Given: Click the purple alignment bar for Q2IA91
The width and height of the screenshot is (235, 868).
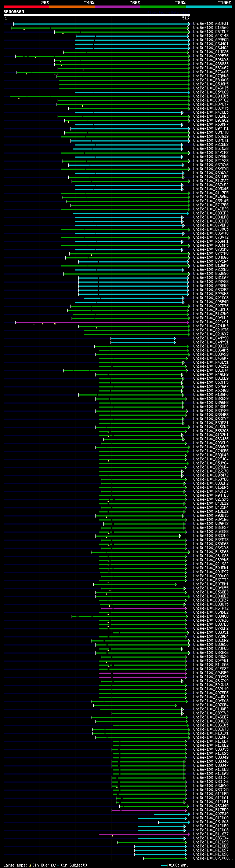Looking at the screenshot, I should coord(102,323).
